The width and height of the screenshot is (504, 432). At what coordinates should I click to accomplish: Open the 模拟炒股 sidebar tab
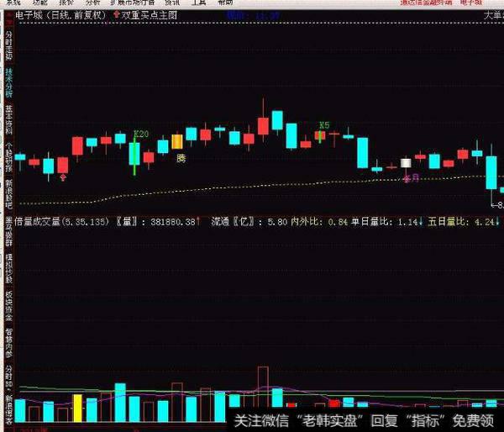click(8, 262)
